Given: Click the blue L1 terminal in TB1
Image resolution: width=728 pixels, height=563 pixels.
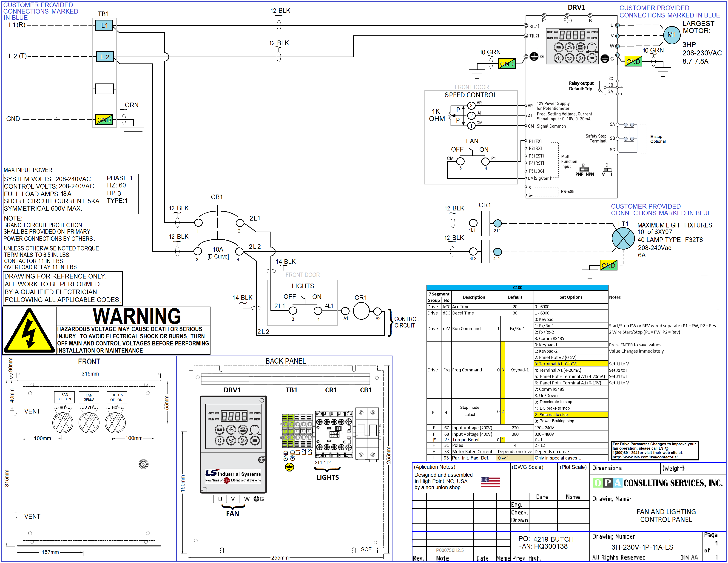Looking at the screenshot, I should (104, 25).
